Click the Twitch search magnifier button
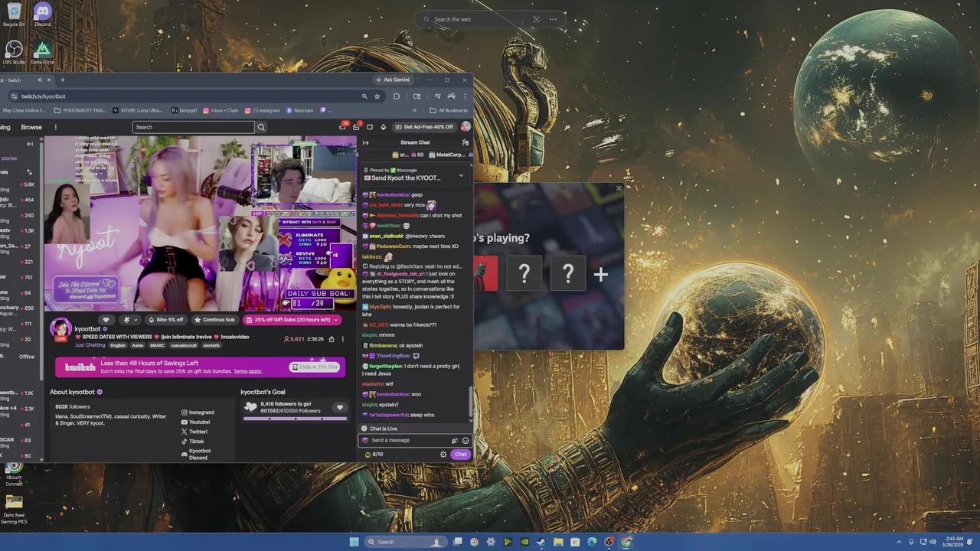980x551 pixels. point(261,127)
